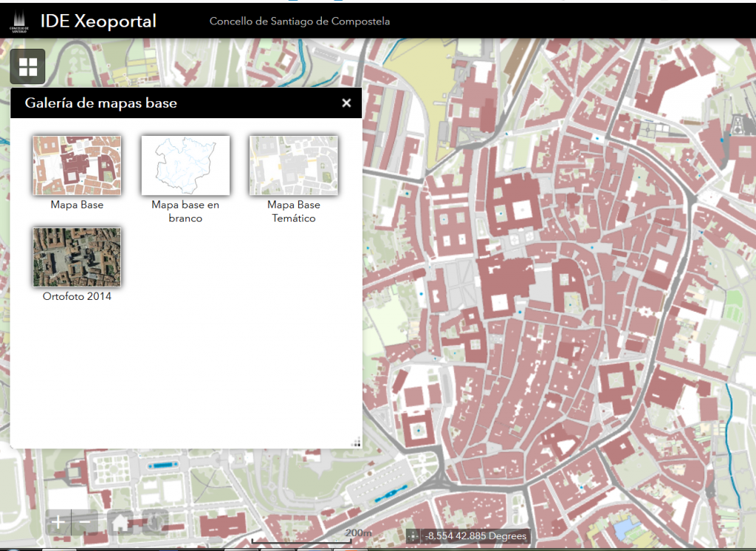Select the Mapa Base thumbnail

77,165
